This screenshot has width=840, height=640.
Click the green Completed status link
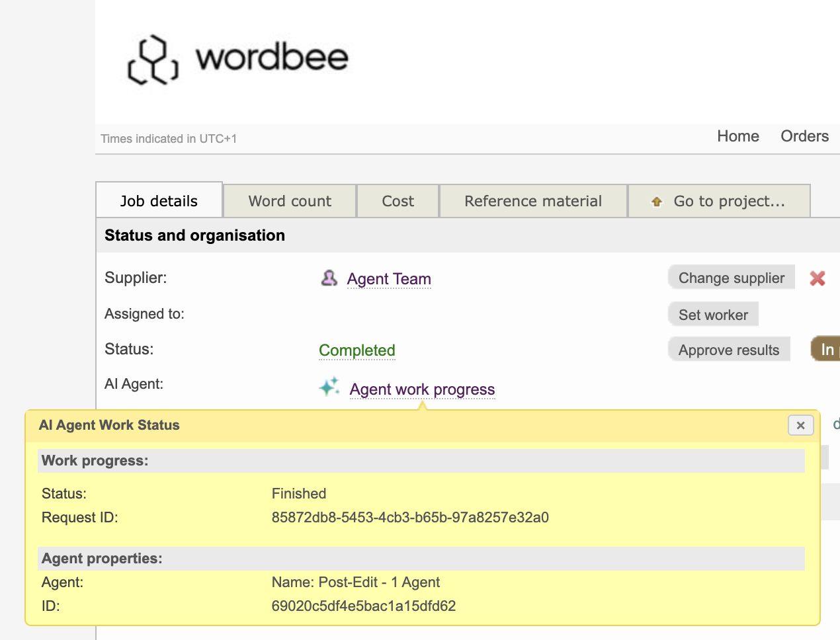click(x=357, y=350)
